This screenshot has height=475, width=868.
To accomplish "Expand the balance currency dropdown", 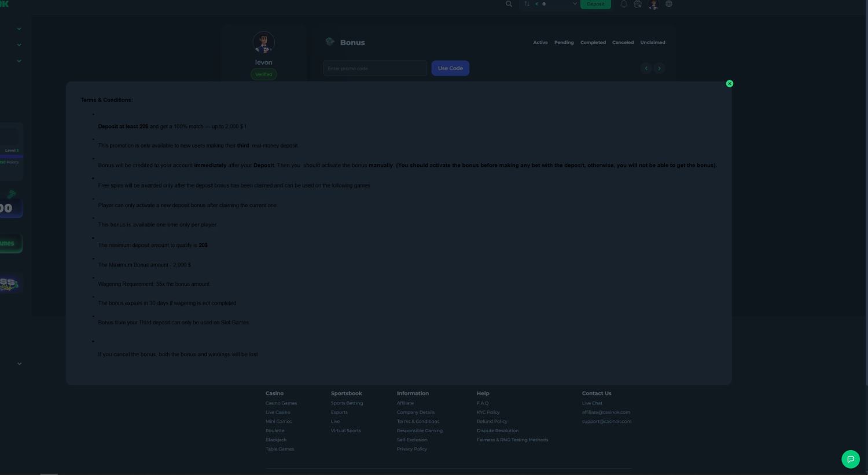I will tap(574, 4).
